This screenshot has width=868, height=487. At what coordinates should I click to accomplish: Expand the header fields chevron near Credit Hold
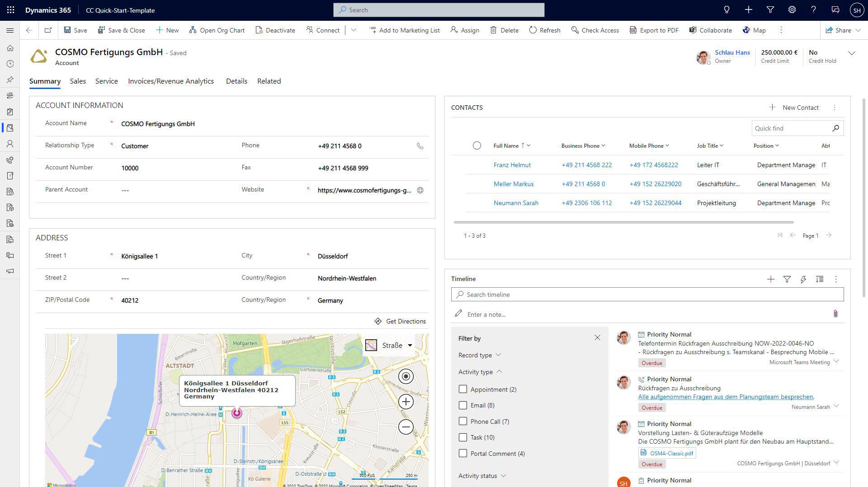tap(852, 53)
